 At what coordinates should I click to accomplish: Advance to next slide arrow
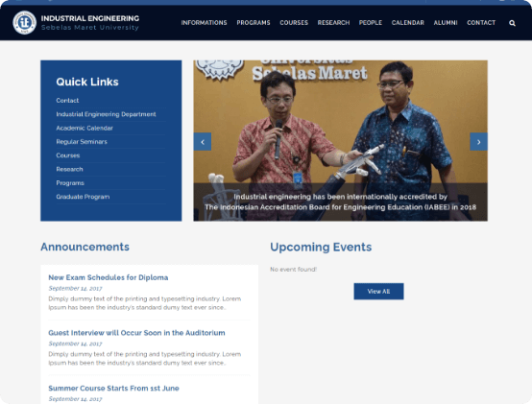click(479, 142)
